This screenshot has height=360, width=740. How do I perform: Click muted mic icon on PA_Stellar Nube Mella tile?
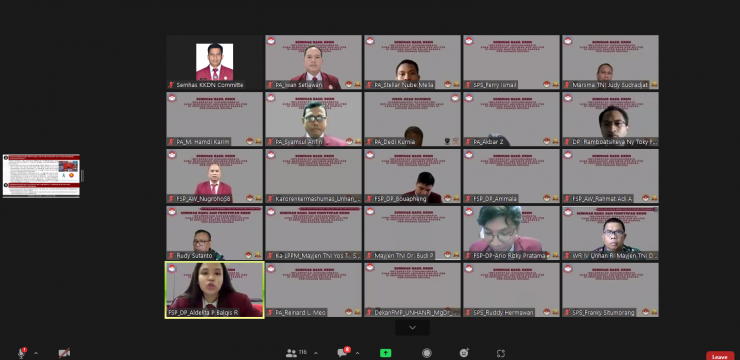(x=369, y=85)
